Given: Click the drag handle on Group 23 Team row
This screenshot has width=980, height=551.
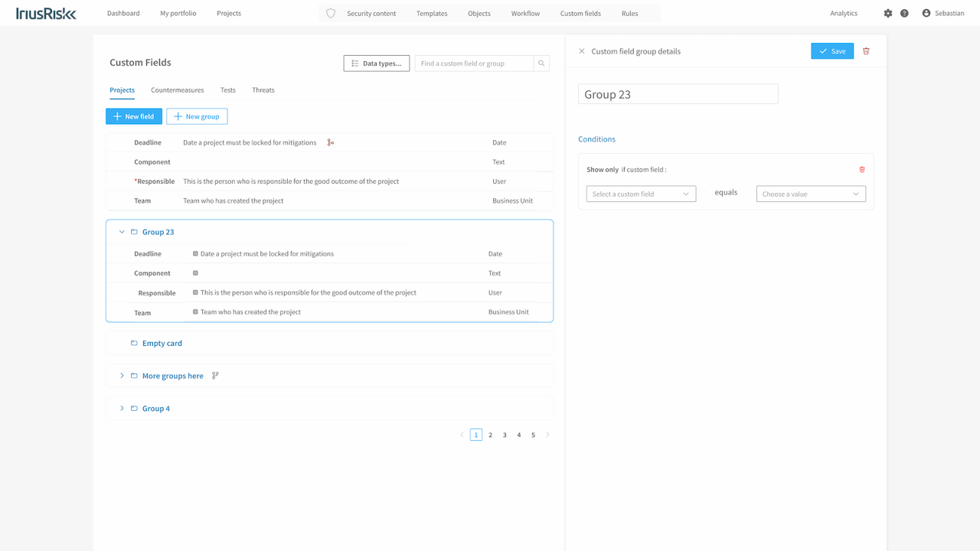Looking at the screenshot, I should [195, 312].
